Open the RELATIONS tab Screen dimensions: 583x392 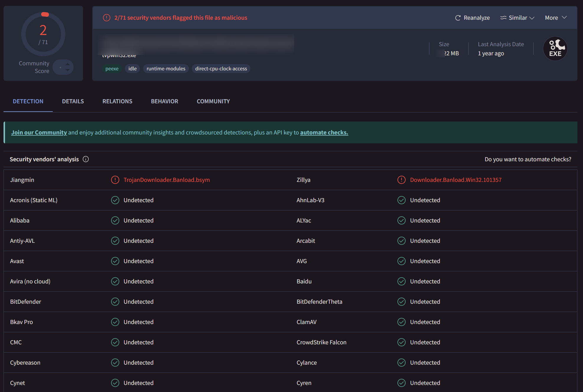(x=117, y=101)
